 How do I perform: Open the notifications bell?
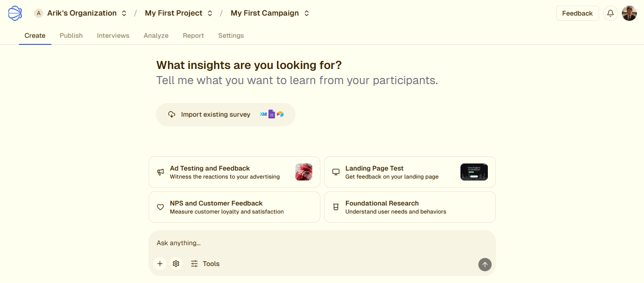tap(610, 13)
